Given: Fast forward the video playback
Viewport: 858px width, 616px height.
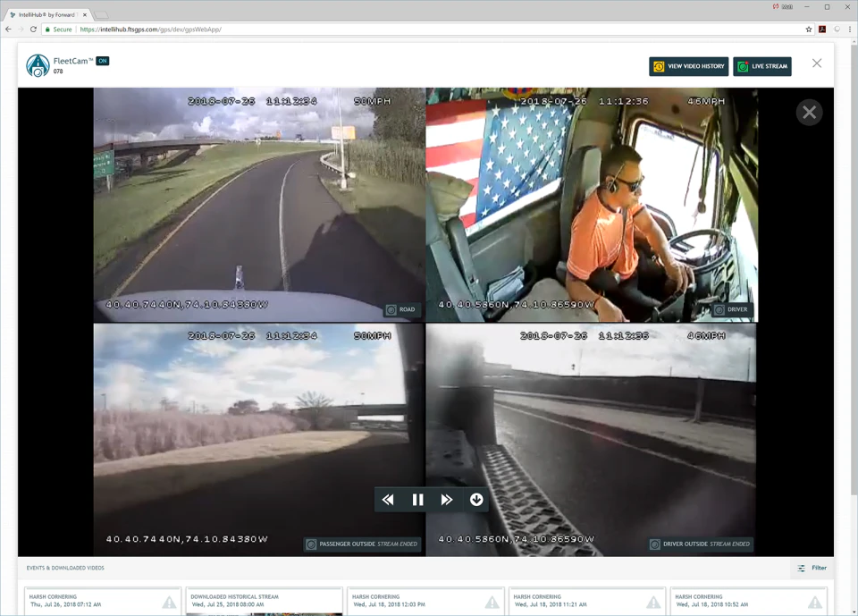Looking at the screenshot, I should pos(447,500).
